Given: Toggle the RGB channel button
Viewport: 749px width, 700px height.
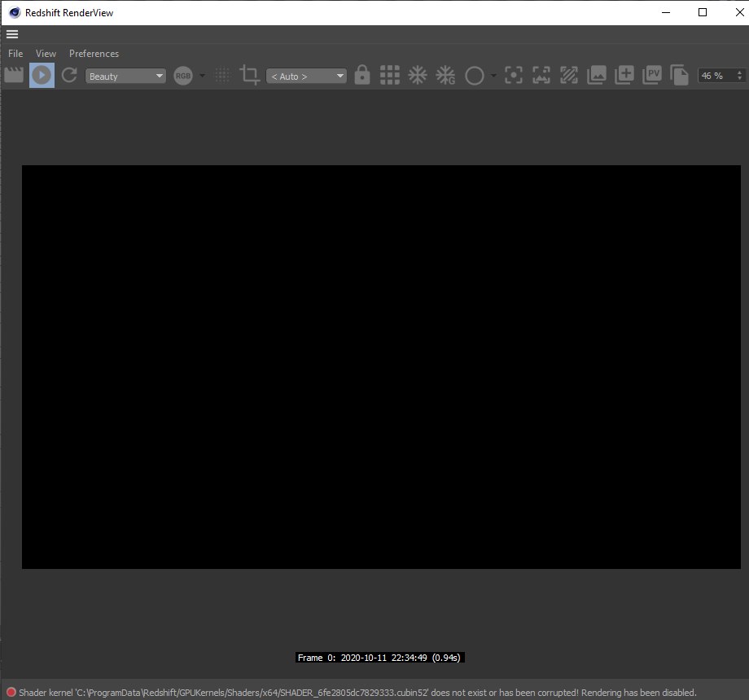Looking at the screenshot, I should 183,76.
